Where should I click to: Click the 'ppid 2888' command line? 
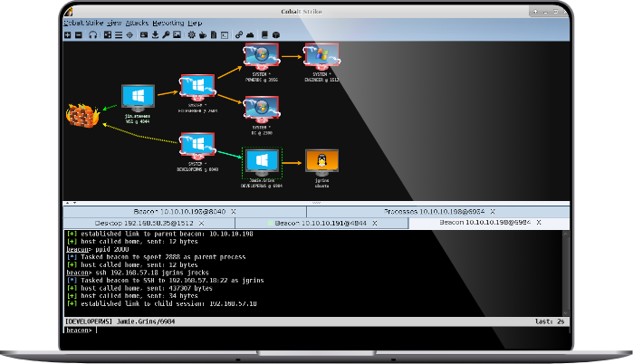[97, 249]
